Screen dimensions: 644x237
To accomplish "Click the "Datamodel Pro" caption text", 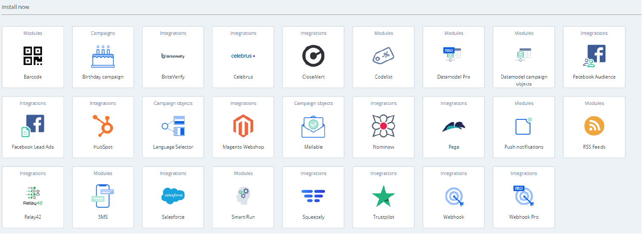I will click(x=454, y=77).
